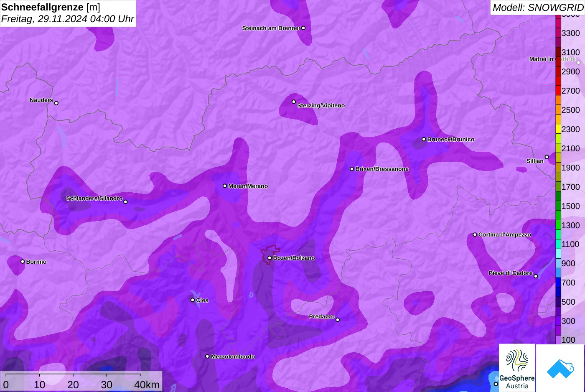Image resolution: width=585 pixels, height=392 pixels.
Task: Click the 'Meran/Merano' label
Action: (248, 186)
